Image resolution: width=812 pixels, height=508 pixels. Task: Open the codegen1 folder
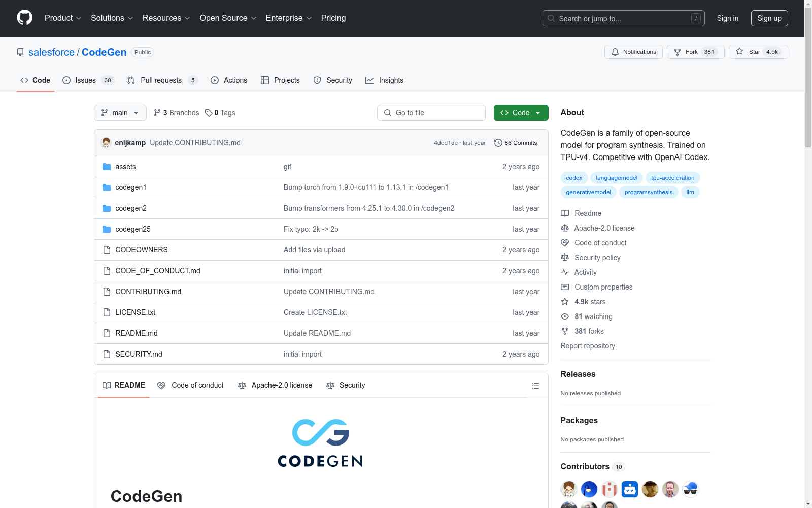(130, 187)
